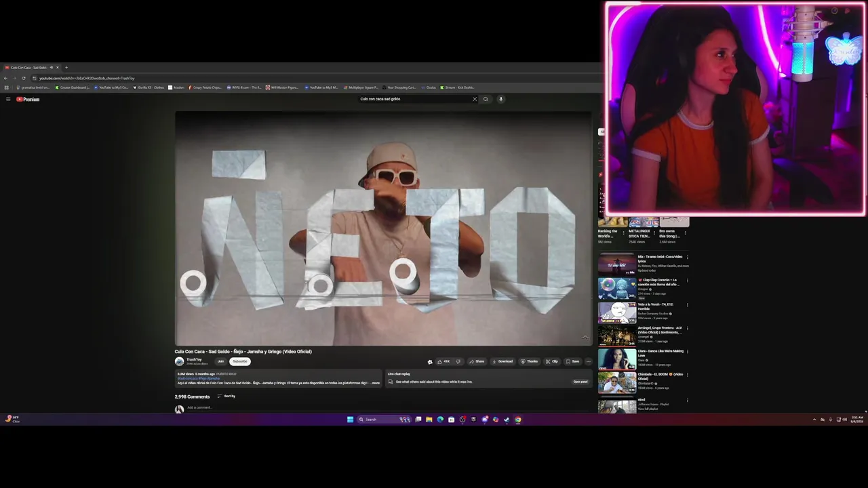This screenshot has width=868, height=488.
Task: Open the 'Sort by' comments dropdown
Action: tap(226, 396)
